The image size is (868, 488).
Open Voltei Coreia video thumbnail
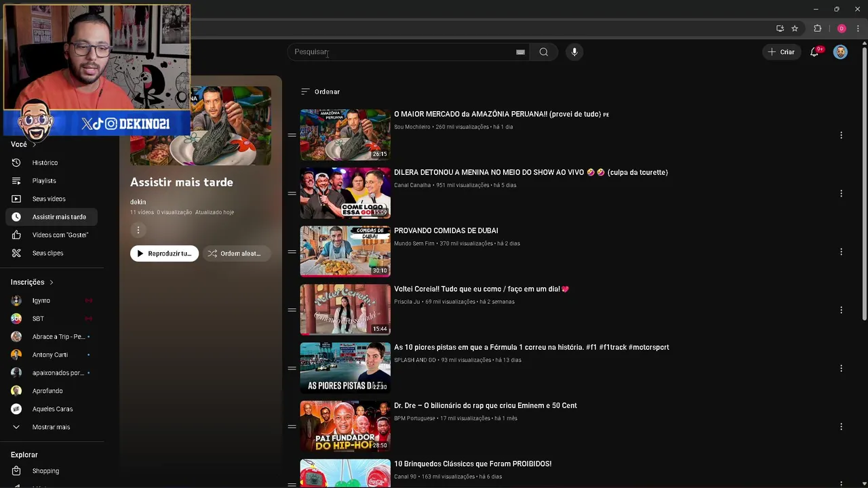click(345, 309)
